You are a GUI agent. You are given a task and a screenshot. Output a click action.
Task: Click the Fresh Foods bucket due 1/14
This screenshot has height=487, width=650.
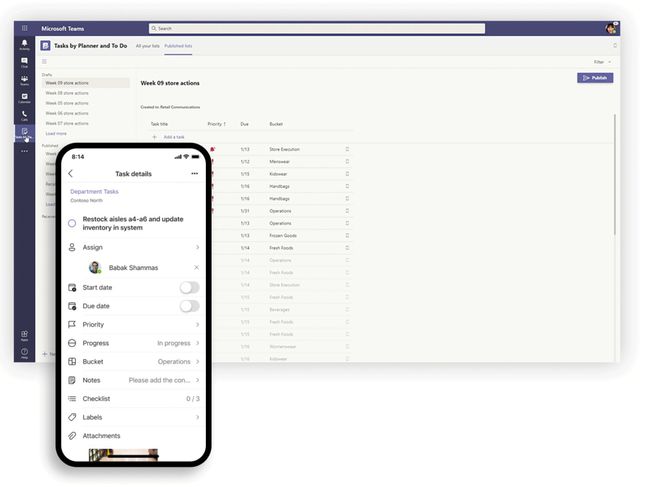(281, 248)
